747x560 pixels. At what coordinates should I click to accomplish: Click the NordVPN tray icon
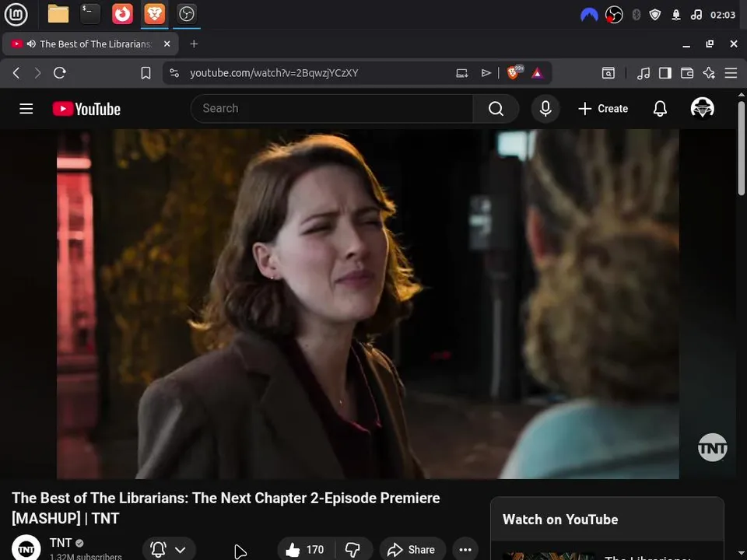(x=589, y=15)
